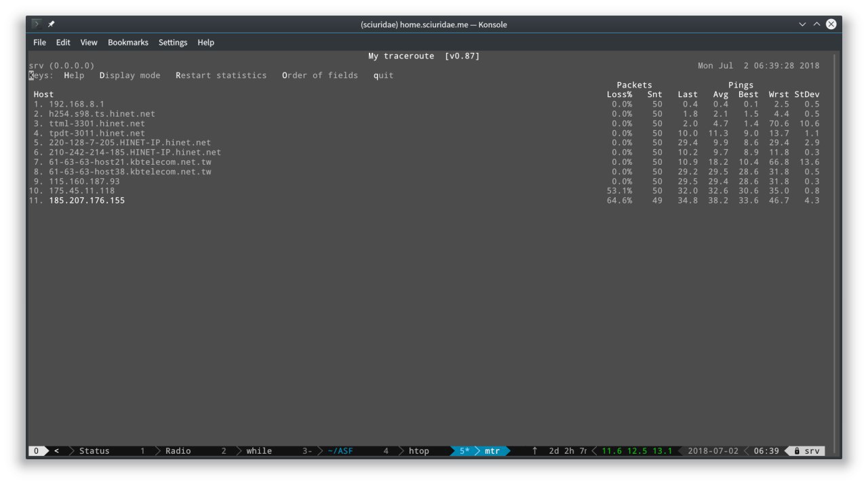868x485 pixels.
Task: Click the Avg column header
Action: click(720, 94)
